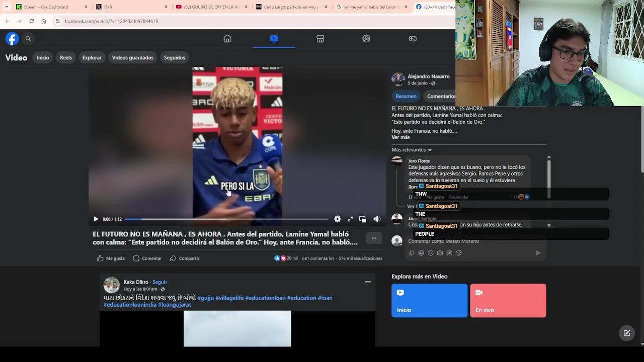Open the #loangujarat hashtag
Image resolution: width=644 pixels, height=362 pixels.
point(175,305)
